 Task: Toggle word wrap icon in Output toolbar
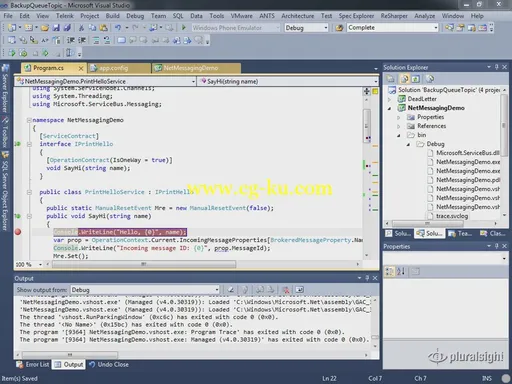pyautogui.click(x=300, y=290)
